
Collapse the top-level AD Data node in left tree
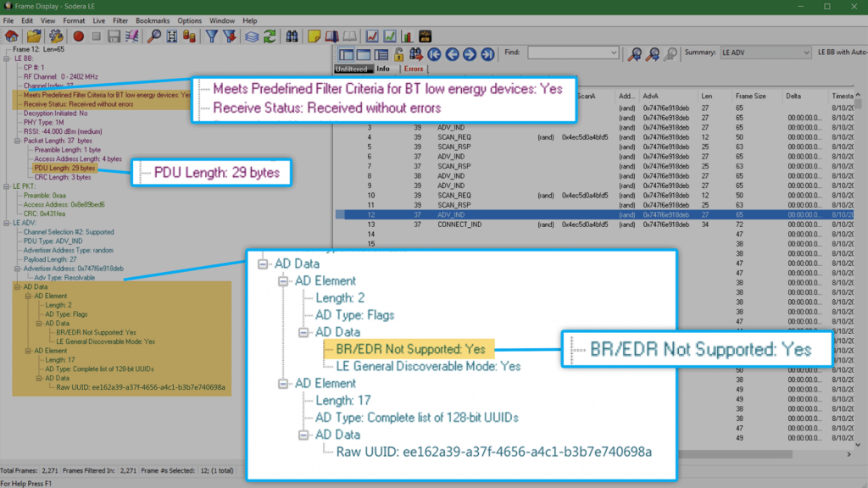[17, 287]
